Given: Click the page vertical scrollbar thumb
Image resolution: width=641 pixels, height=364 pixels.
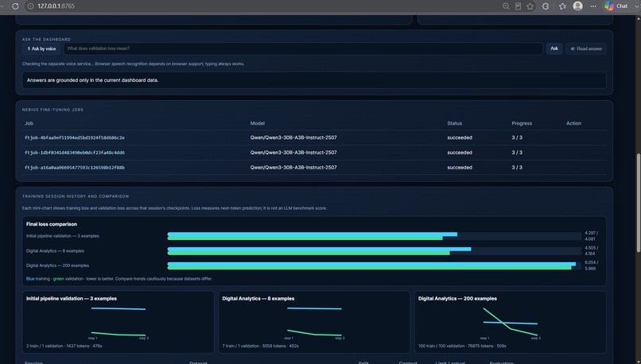Looking at the screenshot, I should tap(638, 203).
